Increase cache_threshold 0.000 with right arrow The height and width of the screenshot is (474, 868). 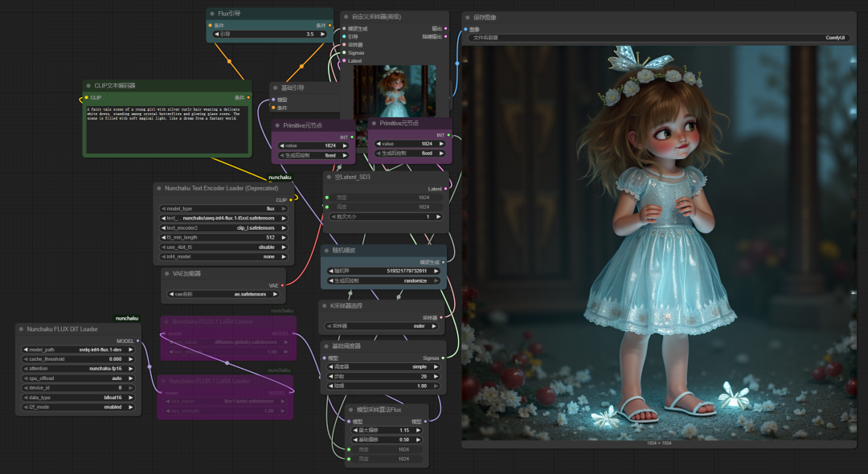click(131, 359)
